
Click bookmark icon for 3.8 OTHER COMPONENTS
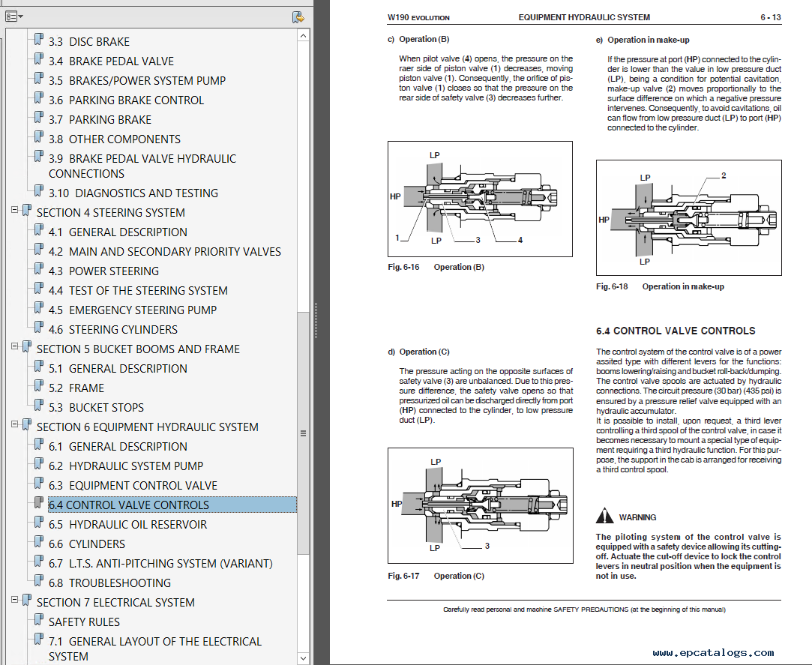point(39,137)
